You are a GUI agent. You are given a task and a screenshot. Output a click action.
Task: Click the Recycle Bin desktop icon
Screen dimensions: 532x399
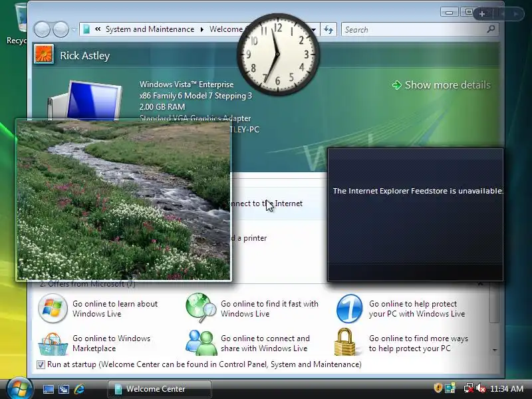[x=21, y=24]
